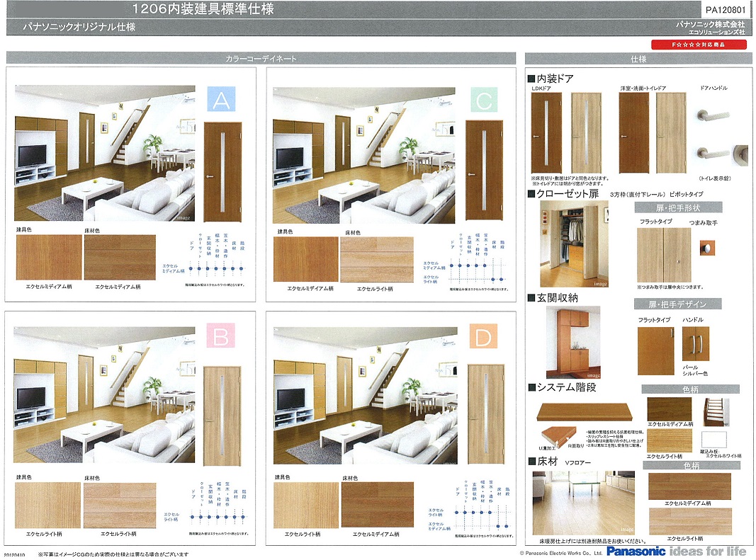
Task: Click the つまみ取手 round knob icon
Action: (x=706, y=247)
